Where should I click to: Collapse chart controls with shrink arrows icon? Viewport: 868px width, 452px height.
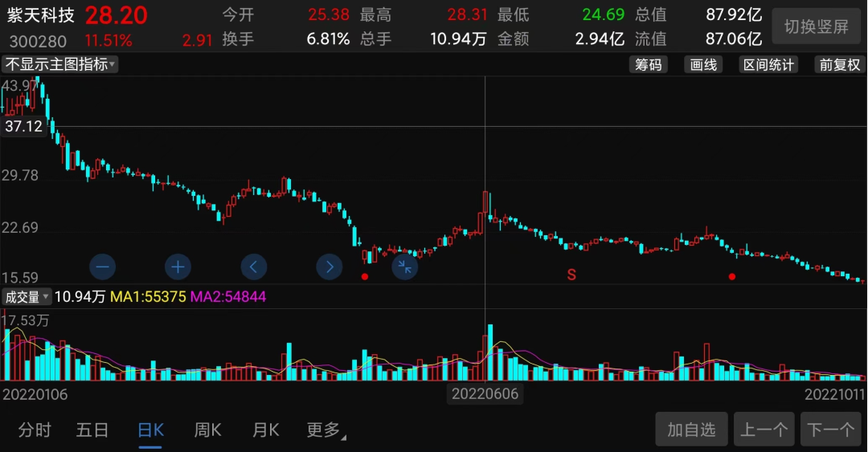(x=404, y=267)
